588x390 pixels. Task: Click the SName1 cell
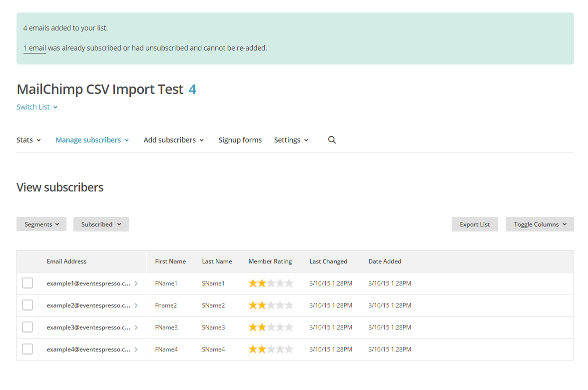click(213, 283)
